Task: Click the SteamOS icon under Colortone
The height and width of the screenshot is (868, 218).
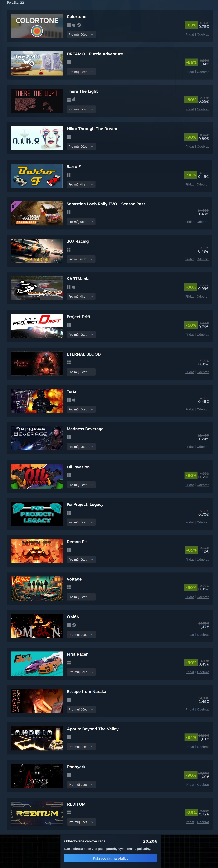Action: pos(79,25)
